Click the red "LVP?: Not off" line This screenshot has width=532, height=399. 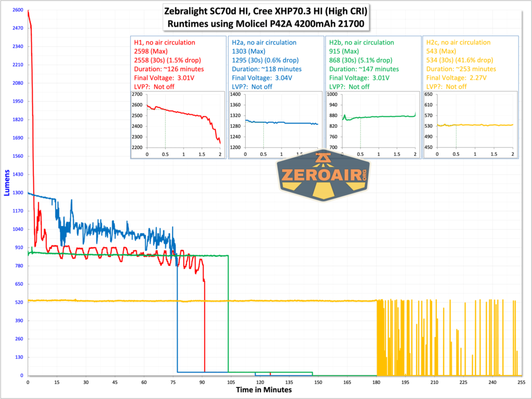tap(154, 87)
